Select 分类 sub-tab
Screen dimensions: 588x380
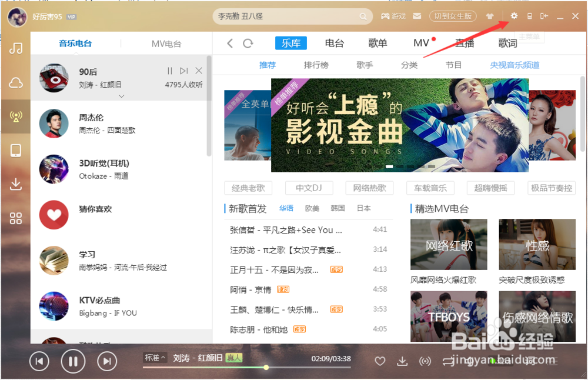[409, 65]
